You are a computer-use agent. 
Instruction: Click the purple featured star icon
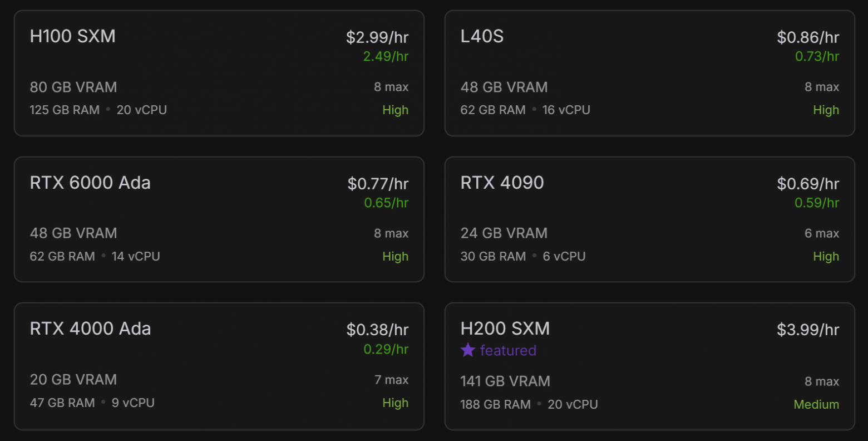(468, 350)
